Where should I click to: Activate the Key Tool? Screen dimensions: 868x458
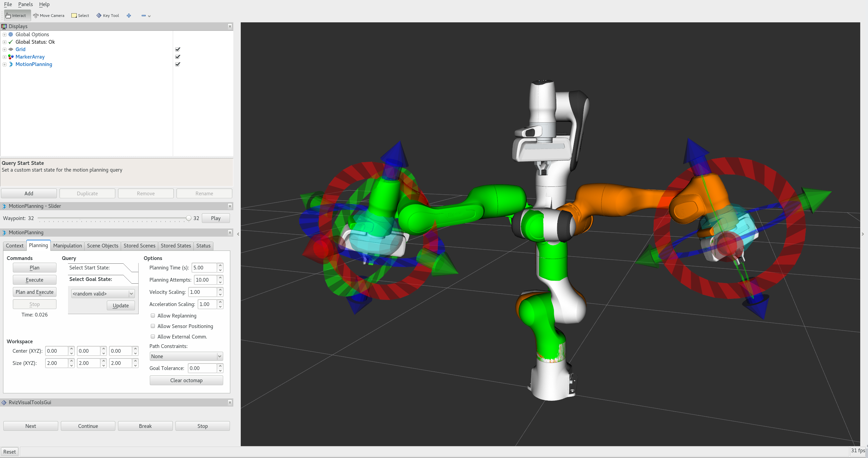[x=107, y=15]
